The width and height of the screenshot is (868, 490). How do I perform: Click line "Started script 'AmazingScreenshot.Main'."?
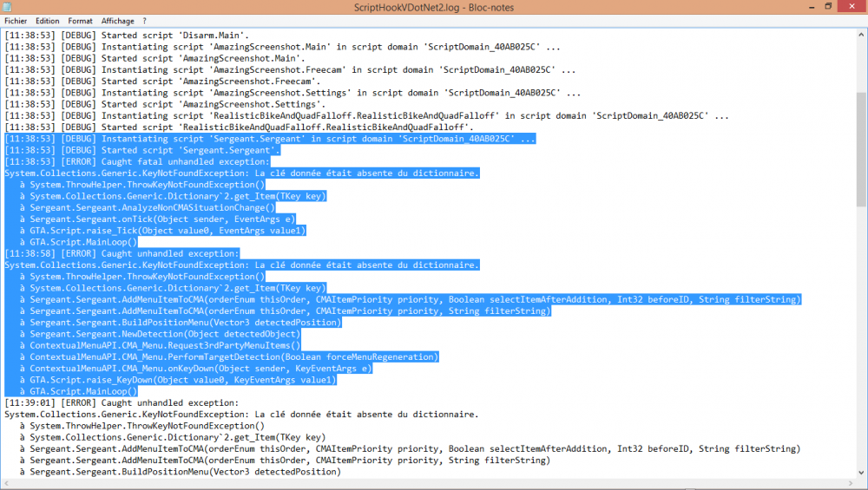(x=155, y=59)
